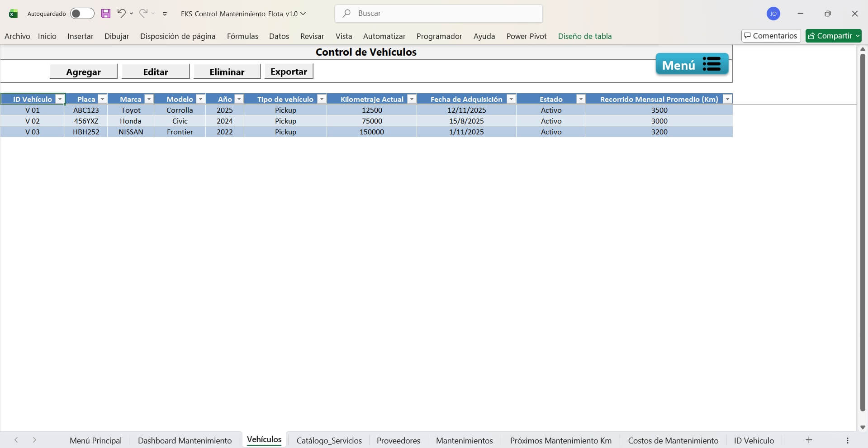Open the Año filter dropdown

point(239,99)
